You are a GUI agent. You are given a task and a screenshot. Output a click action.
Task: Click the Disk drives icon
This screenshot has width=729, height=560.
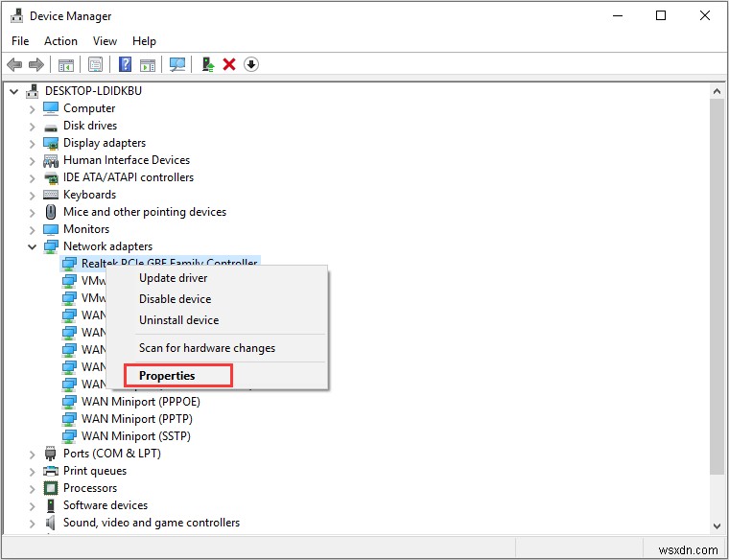tap(51, 127)
